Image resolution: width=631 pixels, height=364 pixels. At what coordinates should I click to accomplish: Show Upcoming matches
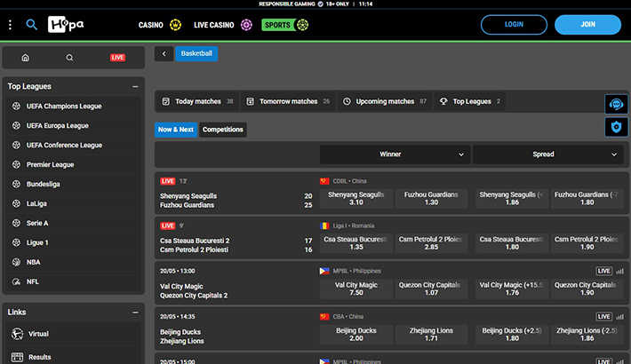385,101
